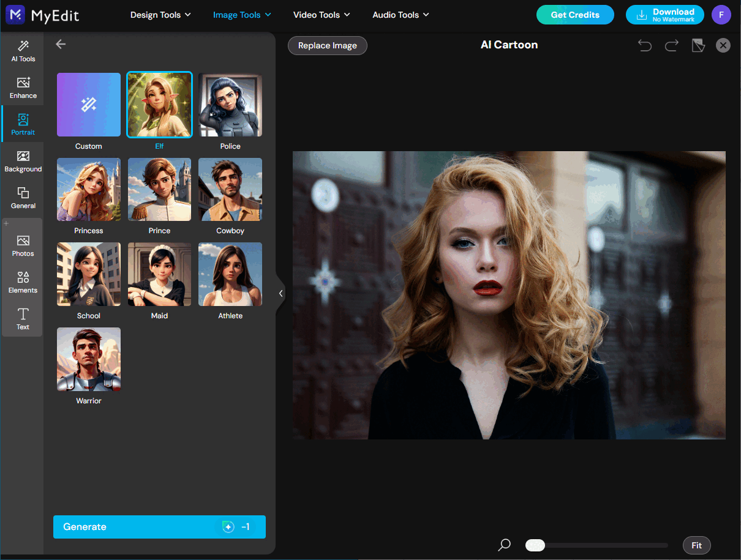Choose the Maid cartoon style
Screen dimensions: 741x560
point(159,274)
